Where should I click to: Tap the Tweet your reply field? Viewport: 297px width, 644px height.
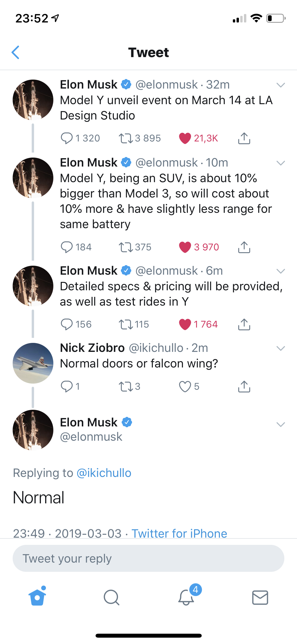(x=148, y=558)
